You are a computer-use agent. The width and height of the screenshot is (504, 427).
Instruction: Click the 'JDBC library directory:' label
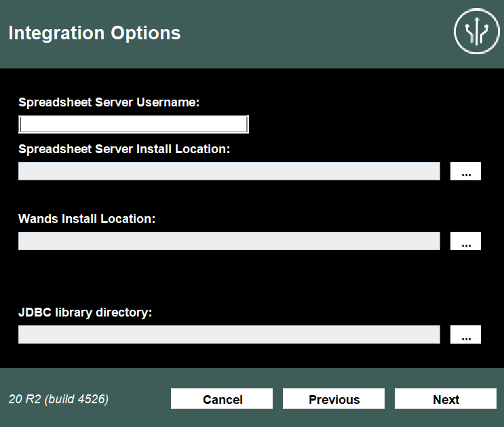[x=85, y=312]
